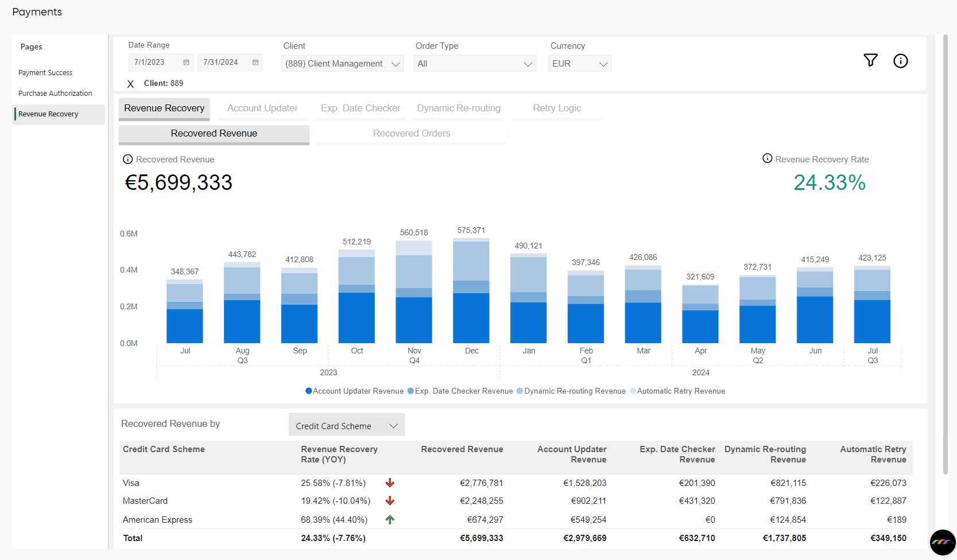Sort by Account Updater Revenue header
The width and height of the screenshot is (957, 560).
click(572, 454)
